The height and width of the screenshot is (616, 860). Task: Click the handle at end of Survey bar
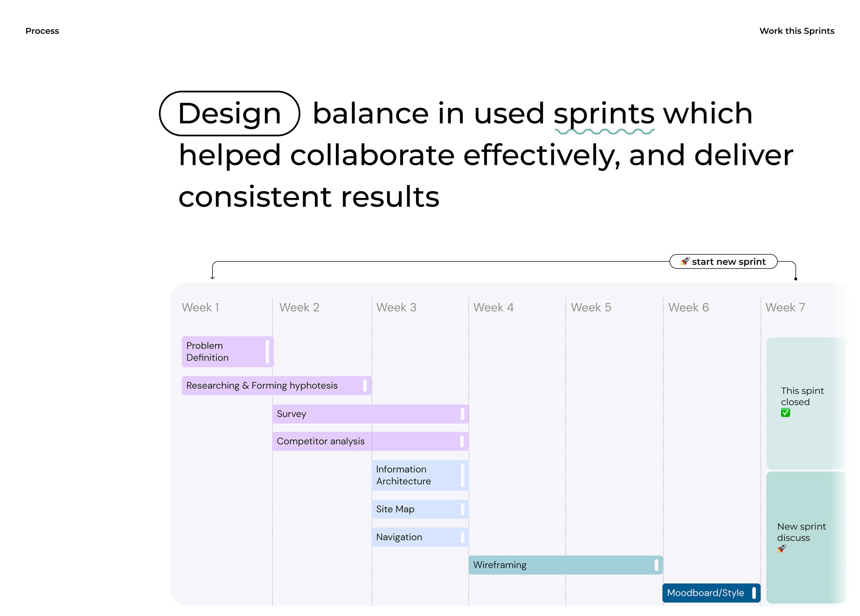click(x=462, y=414)
